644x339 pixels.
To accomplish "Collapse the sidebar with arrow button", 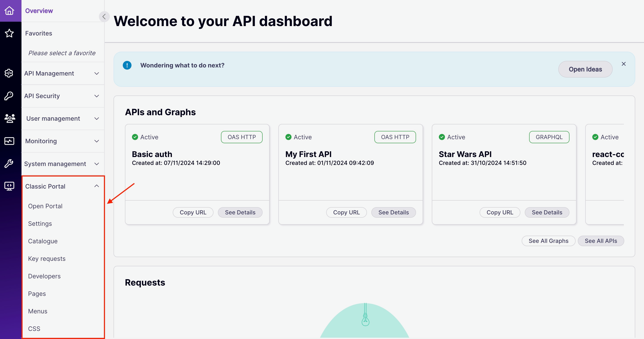I will tap(104, 17).
